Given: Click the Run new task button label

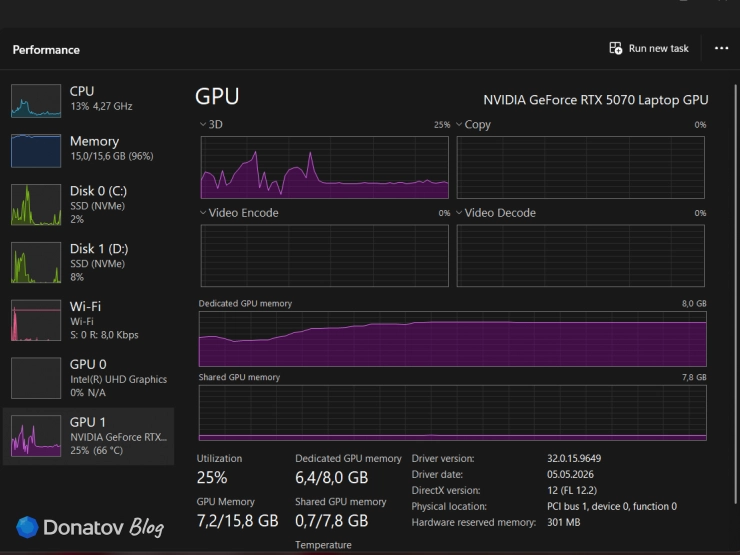Looking at the screenshot, I should pos(658,49).
